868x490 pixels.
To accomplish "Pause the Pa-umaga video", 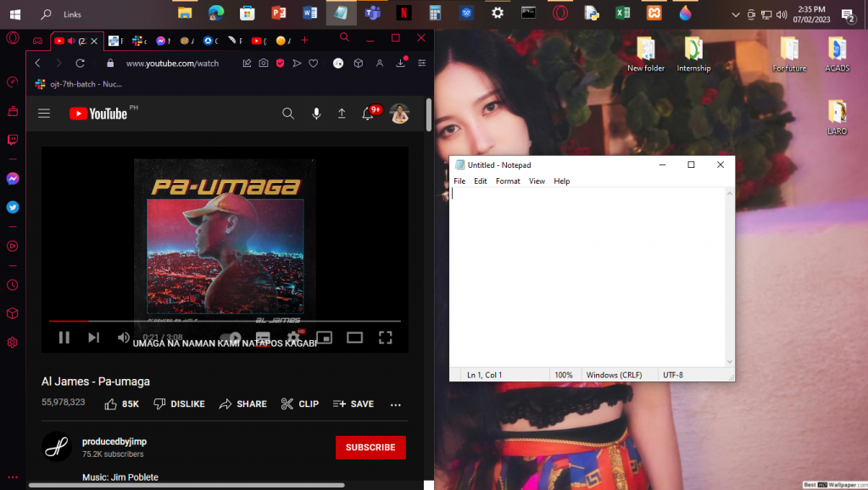I will coord(64,337).
